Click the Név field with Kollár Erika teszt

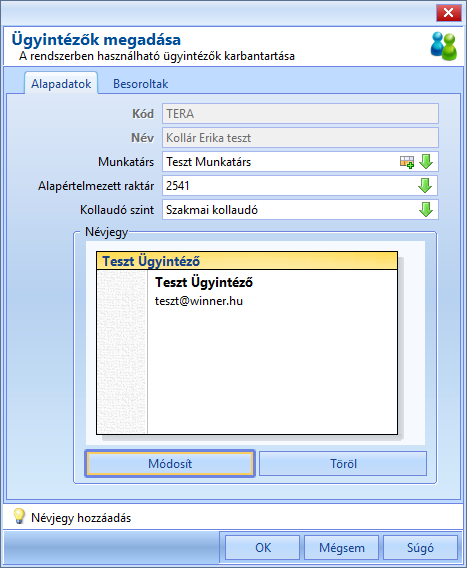[x=300, y=138]
